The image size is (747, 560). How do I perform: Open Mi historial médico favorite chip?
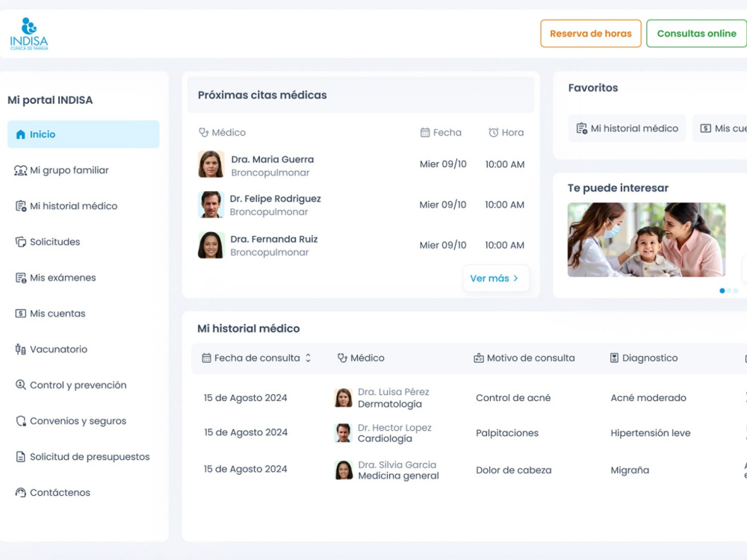click(627, 128)
